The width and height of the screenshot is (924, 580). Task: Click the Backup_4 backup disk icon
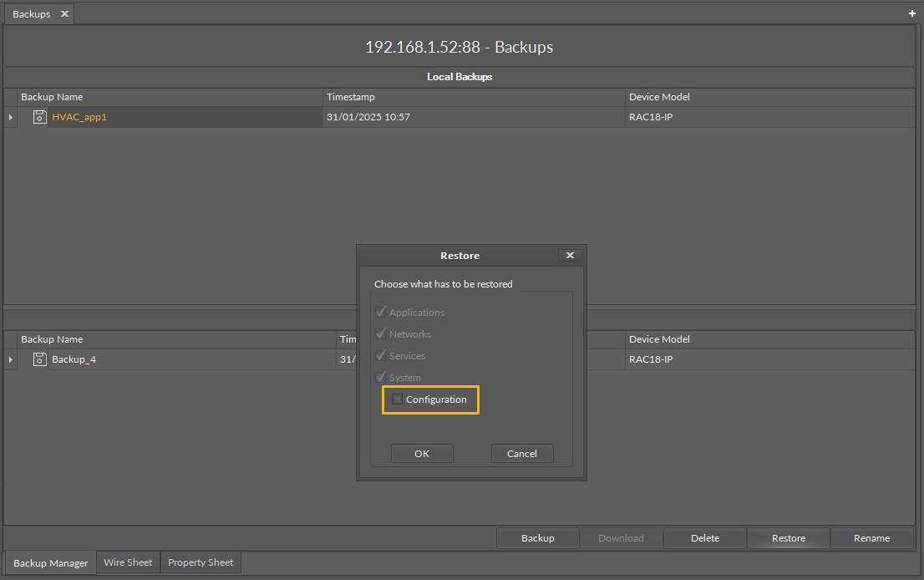tap(39, 359)
